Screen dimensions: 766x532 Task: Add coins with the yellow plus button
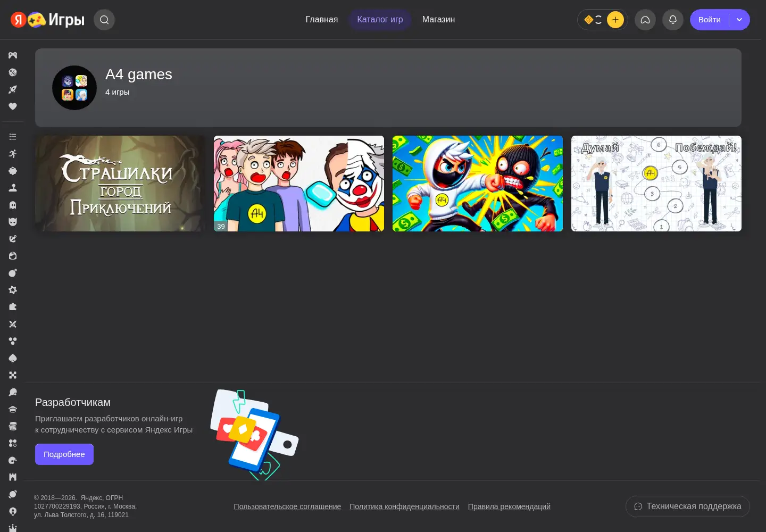615,20
